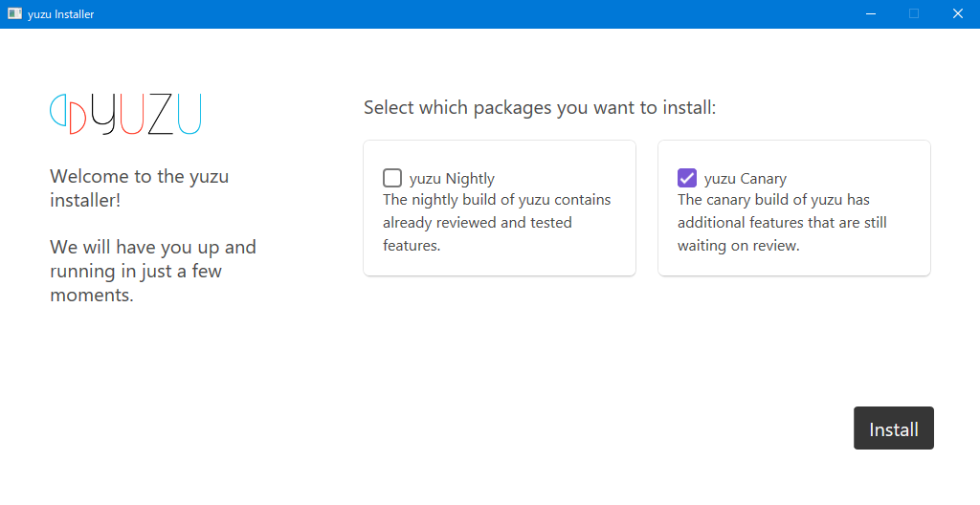Uncheck the yuzu Canary checkbox
The width and height of the screenshot is (980, 505).
(687, 178)
